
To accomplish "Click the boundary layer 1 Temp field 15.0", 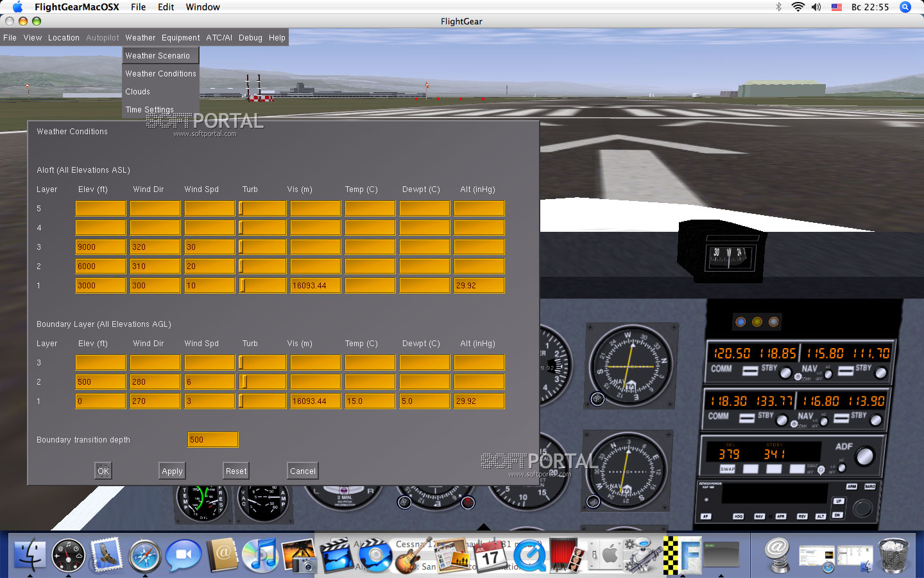I will pyautogui.click(x=370, y=401).
